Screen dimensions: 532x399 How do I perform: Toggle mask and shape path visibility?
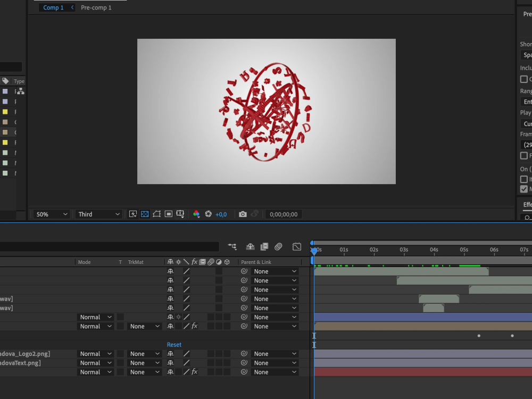coord(157,214)
